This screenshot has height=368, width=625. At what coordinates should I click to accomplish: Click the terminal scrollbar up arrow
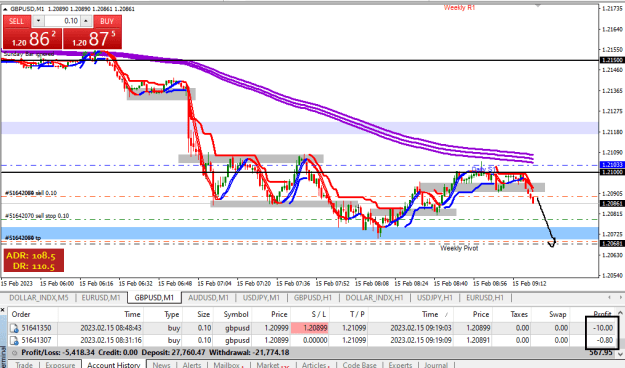coord(621,313)
